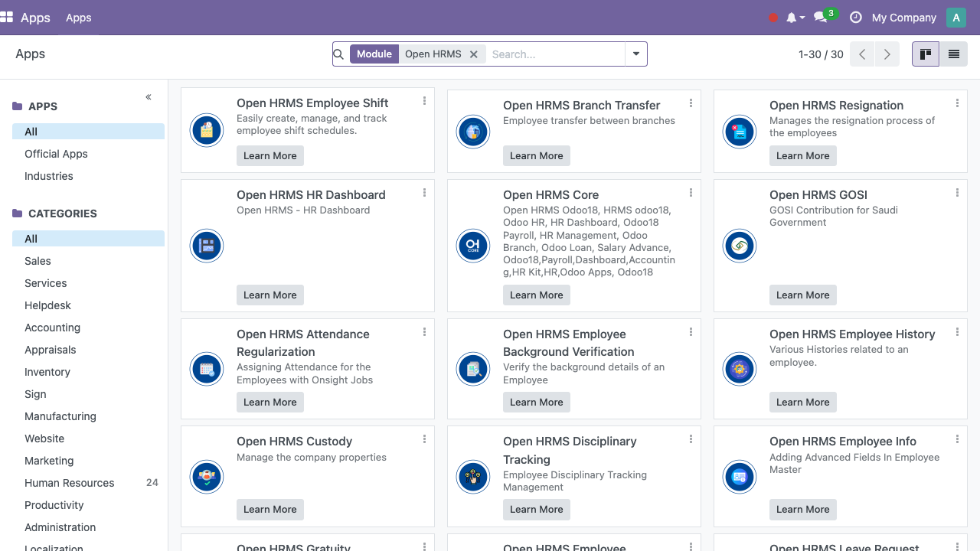
Task: Collapse the sidebar panel with the chevron
Action: (149, 96)
